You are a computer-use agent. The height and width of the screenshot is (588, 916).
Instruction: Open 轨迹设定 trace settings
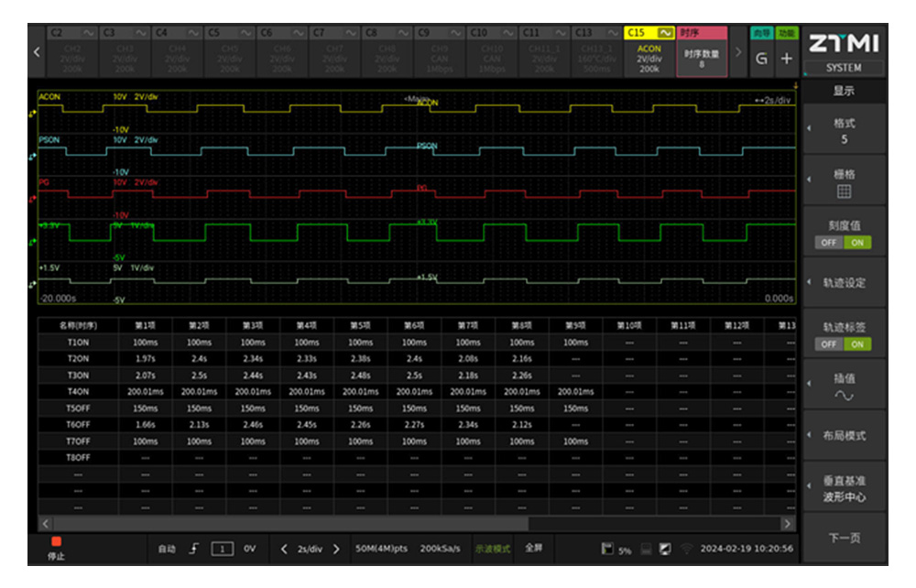(x=844, y=283)
